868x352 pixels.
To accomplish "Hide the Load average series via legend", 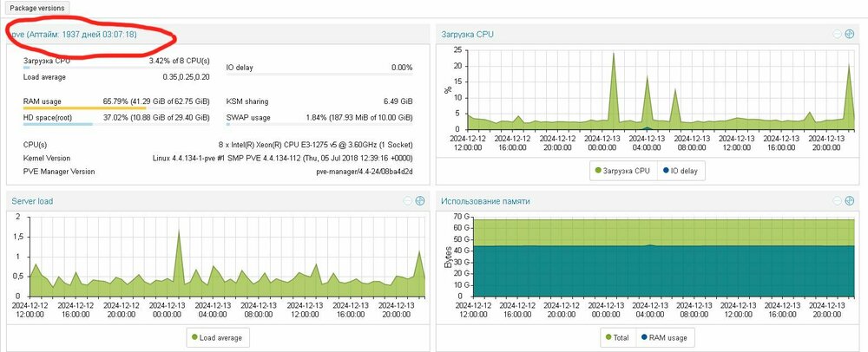I will click(215, 336).
